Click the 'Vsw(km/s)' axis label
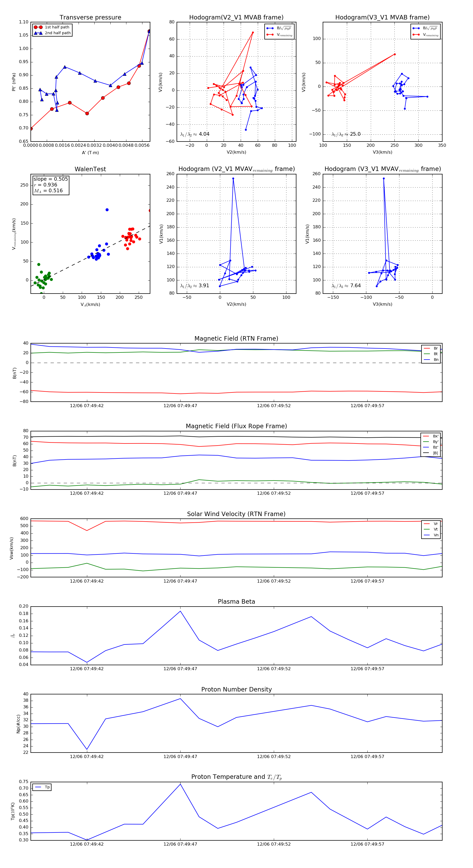The width and height of the screenshot is (473, 868). tap(12, 548)
